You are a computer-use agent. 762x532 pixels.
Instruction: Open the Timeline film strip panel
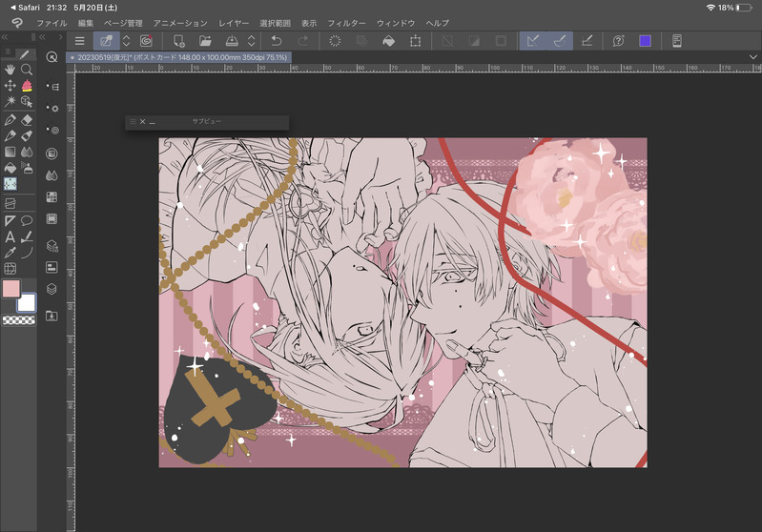[x=51, y=218]
